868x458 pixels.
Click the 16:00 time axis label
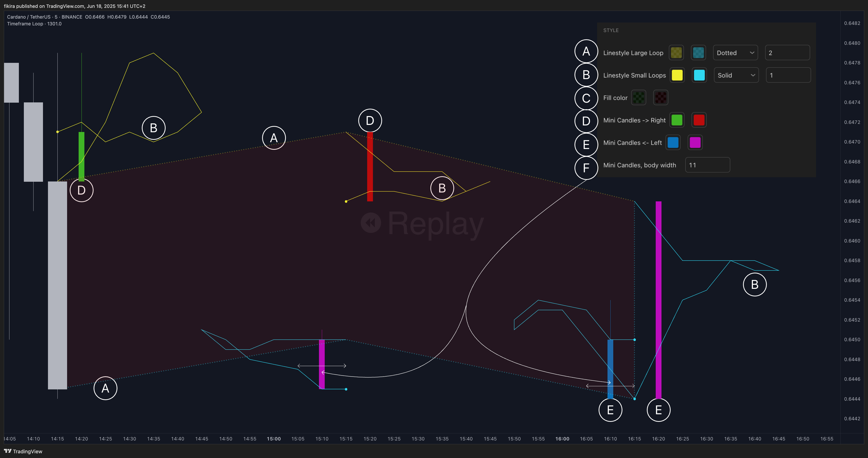562,439
